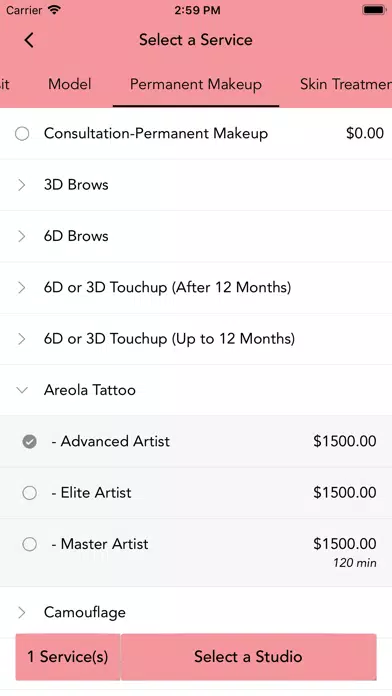
Task: Choose the Master Artist radio button
Action: [30, 544]
